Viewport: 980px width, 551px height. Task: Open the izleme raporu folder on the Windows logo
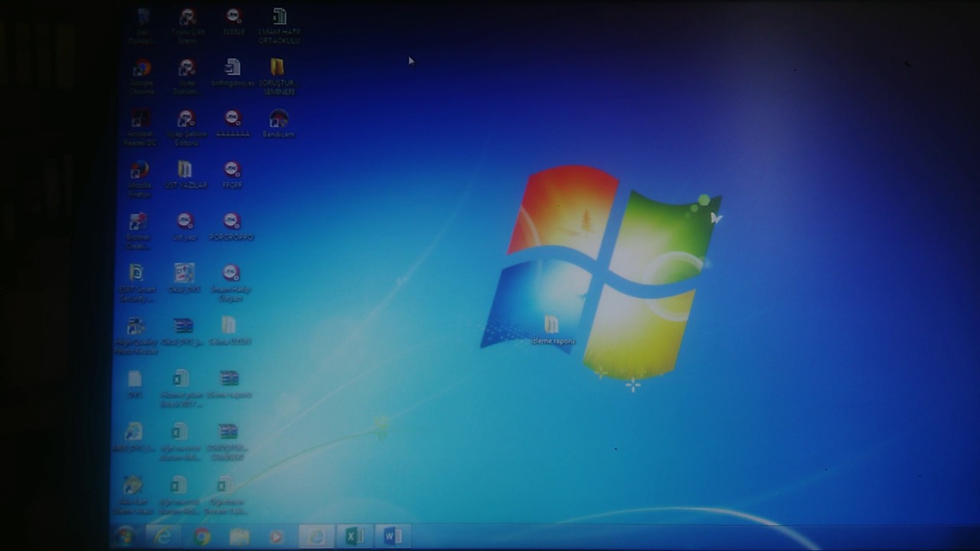553,330
